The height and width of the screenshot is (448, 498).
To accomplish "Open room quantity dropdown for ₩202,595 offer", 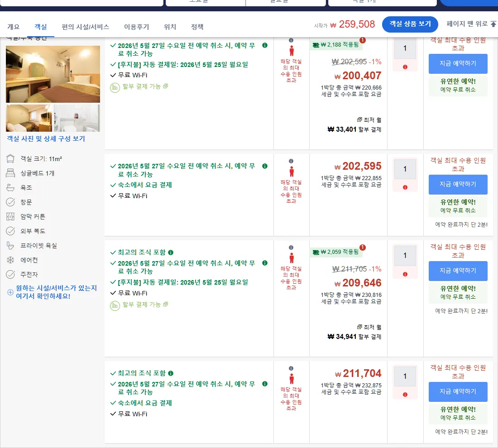I will tap(405, 169).
